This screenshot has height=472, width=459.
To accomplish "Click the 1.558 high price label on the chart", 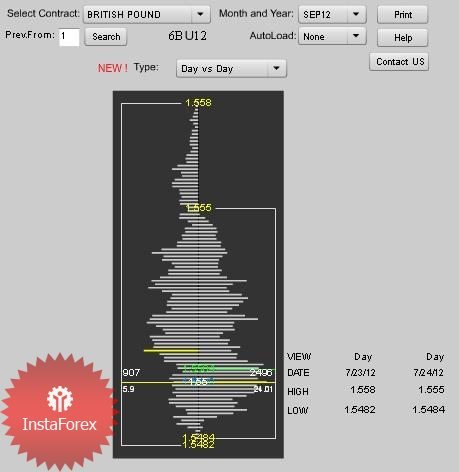I will 198,103.
